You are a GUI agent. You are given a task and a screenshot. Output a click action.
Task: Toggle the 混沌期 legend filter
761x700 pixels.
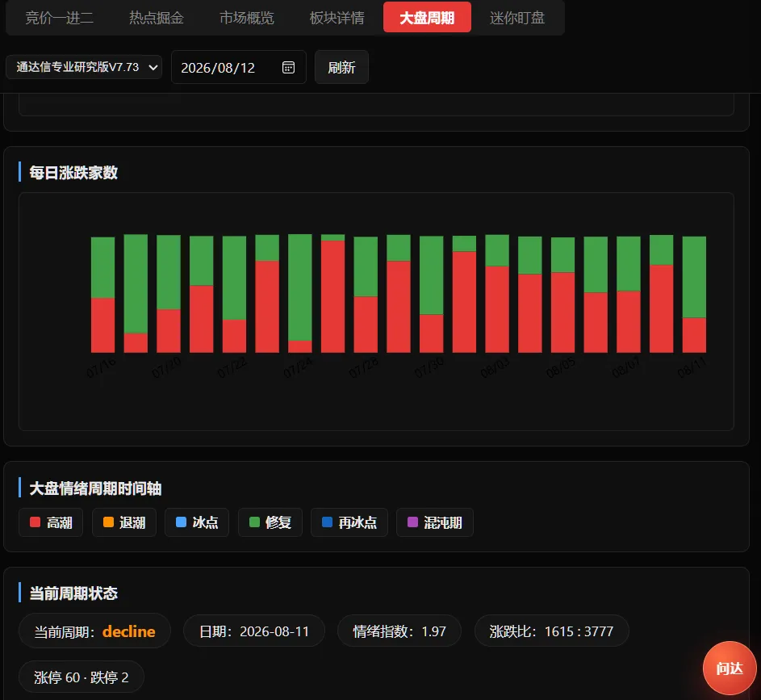tap(435, 522)
